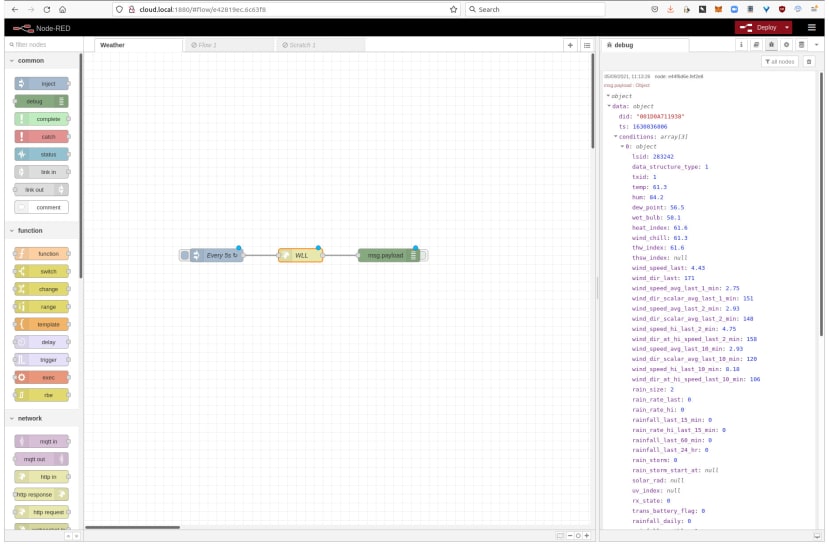Select the change node in the palette
This screenshot has width=829, height=546.
click(x=42, y=289)
